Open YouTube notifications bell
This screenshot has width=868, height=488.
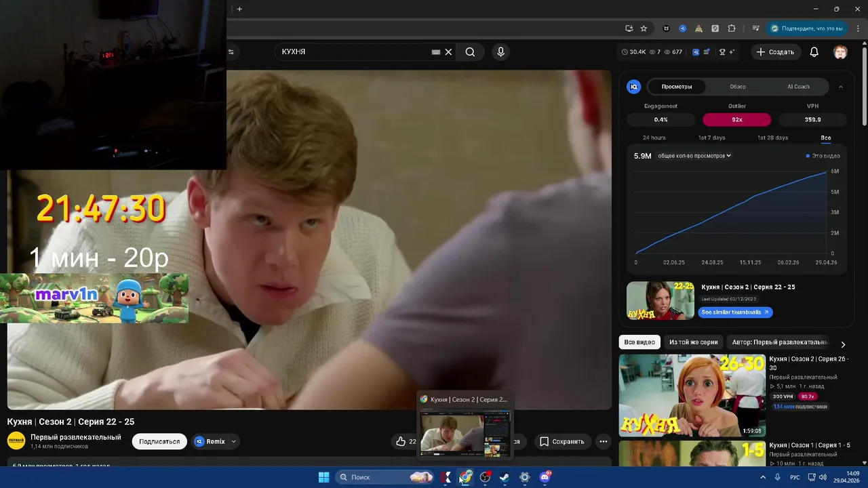point(814,52)
